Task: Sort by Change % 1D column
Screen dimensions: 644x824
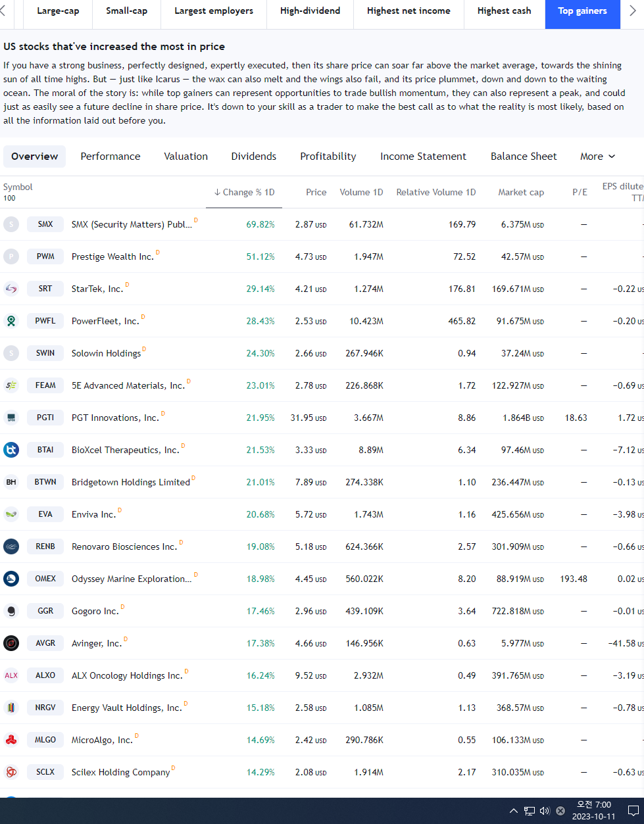Action: (244, 192)
